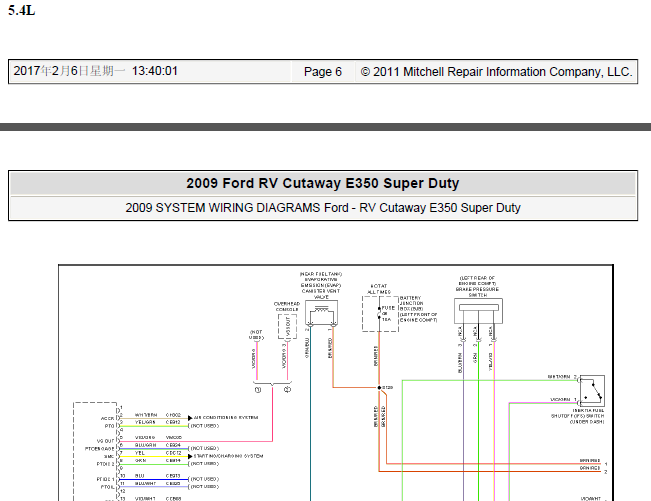Click the 'VS OUT' pin label
Viewport: 651px width, 501px height.
(105, 441)
